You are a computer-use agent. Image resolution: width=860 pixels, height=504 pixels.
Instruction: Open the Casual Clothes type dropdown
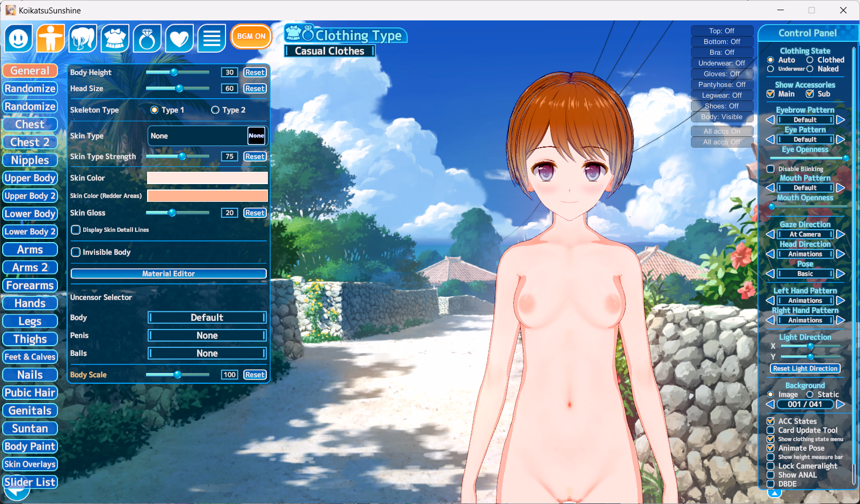(330, 51)
